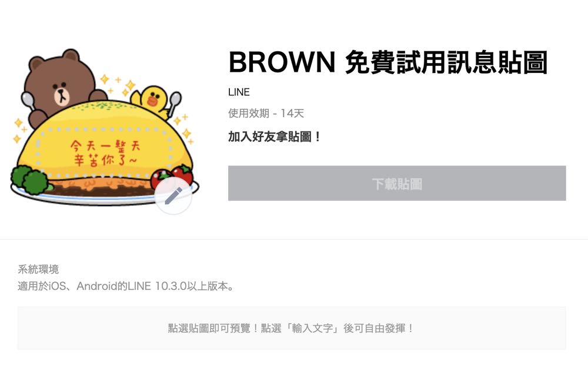
Task: Select the red 今天一整天辛苦你了 text on omelette
Action: point(105,153)
